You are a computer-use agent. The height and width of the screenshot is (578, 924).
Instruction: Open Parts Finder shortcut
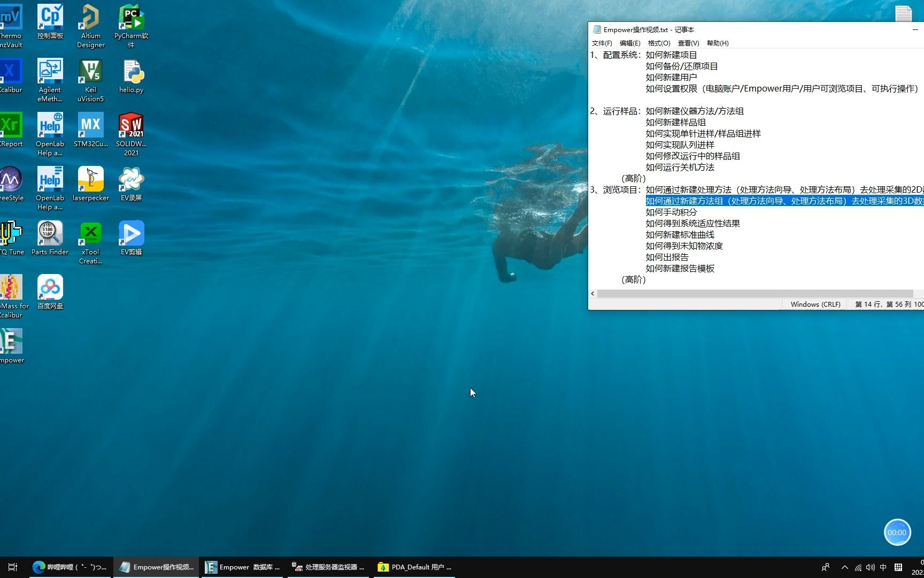pyautogui.click(x=50, y=238)
